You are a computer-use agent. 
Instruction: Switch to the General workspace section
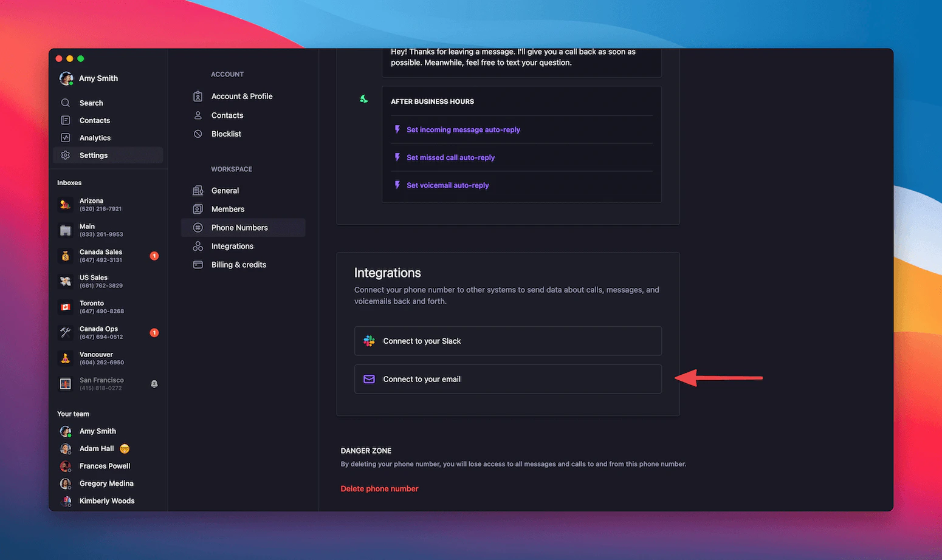tap(225, 190)
